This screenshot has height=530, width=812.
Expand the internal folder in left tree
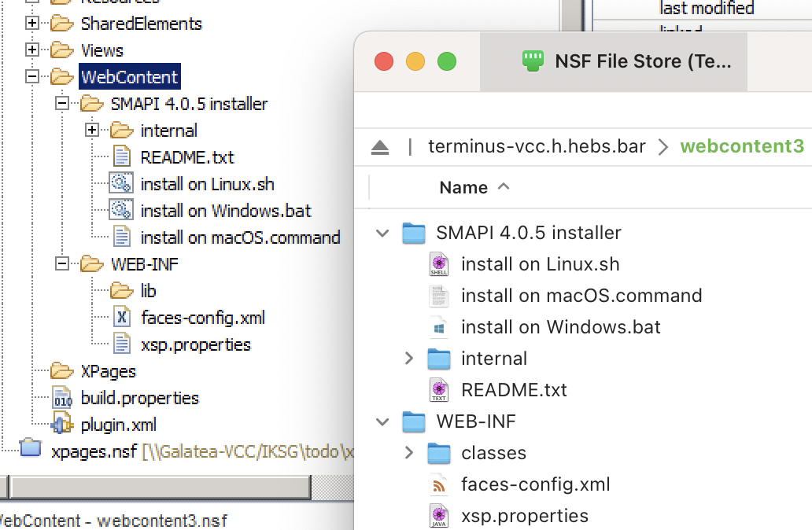coord(92,131)
